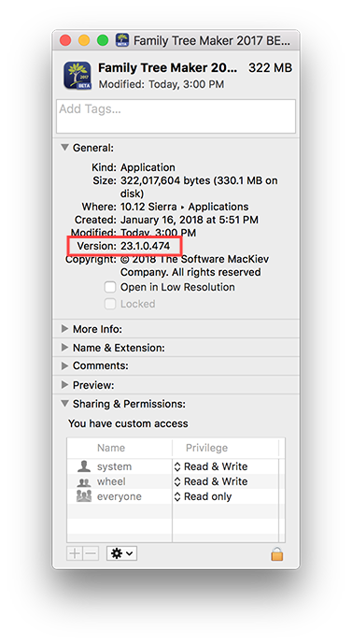Expand the Comments section

(x=64, y=365)
